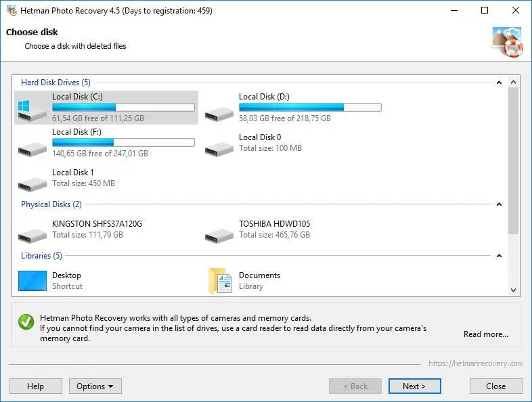The image size is (532, 402).
Task: Click the Libraries (5) header
Action: pos(41,256)
